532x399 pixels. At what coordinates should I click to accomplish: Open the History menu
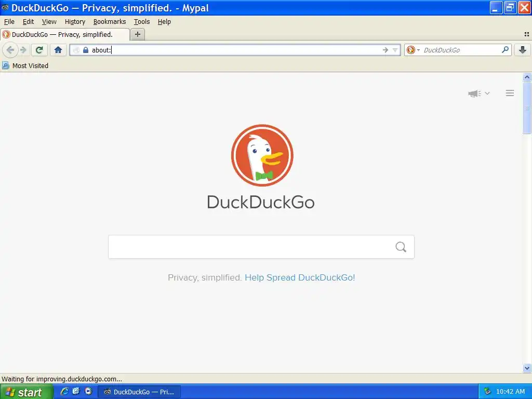pos(75,22)
